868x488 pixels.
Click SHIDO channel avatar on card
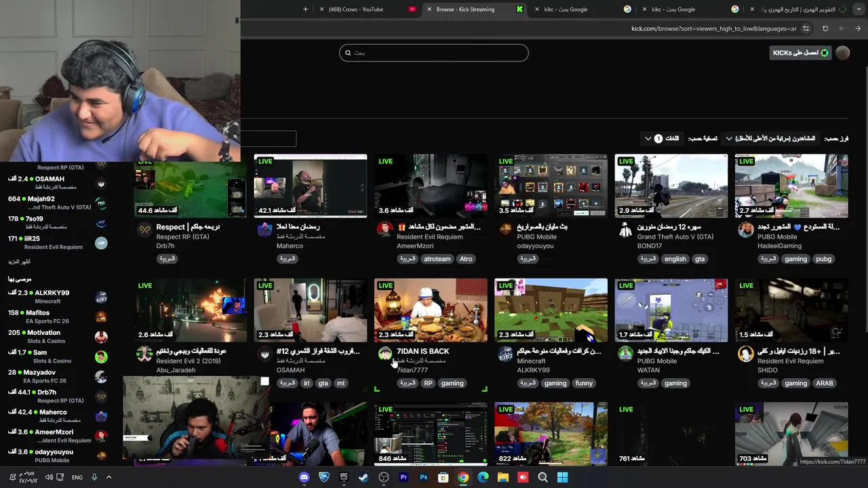point(746,353)
